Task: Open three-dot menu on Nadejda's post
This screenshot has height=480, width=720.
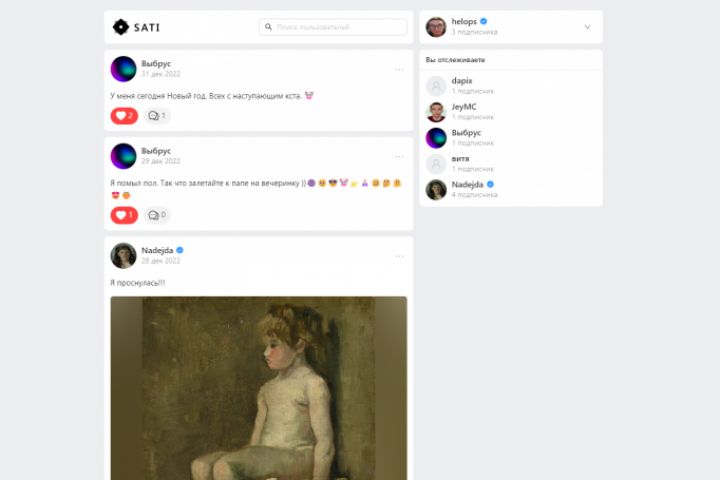Action: click(x=399, y=256)
